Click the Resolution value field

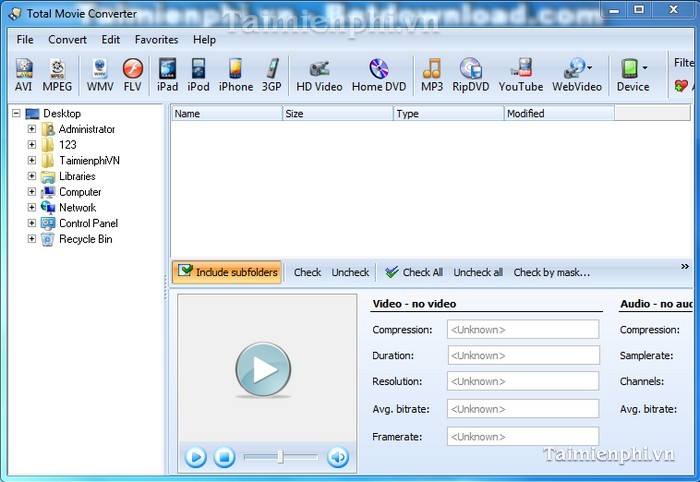click(x=523, y=381)
